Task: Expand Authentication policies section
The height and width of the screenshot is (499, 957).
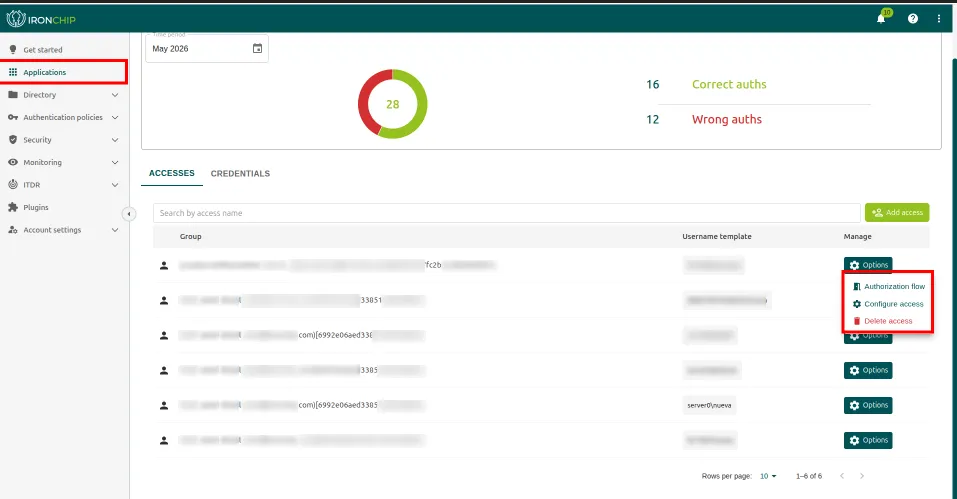Action: [x=115, y=118]
